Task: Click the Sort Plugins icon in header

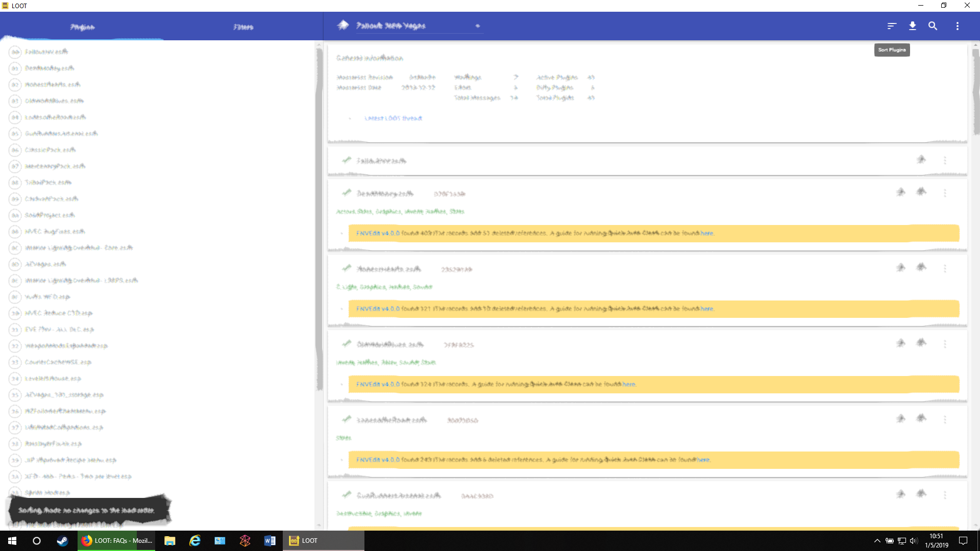Action: [892, 26]
